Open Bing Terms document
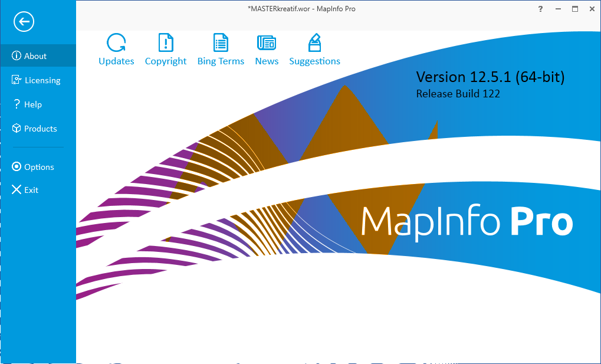The image size is (601, 364). tap(221, 50)
